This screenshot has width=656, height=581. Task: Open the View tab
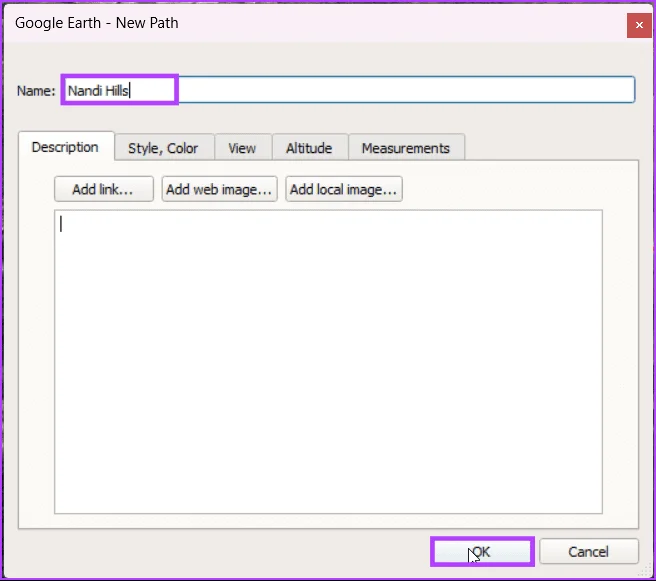[x=242, y=148]
